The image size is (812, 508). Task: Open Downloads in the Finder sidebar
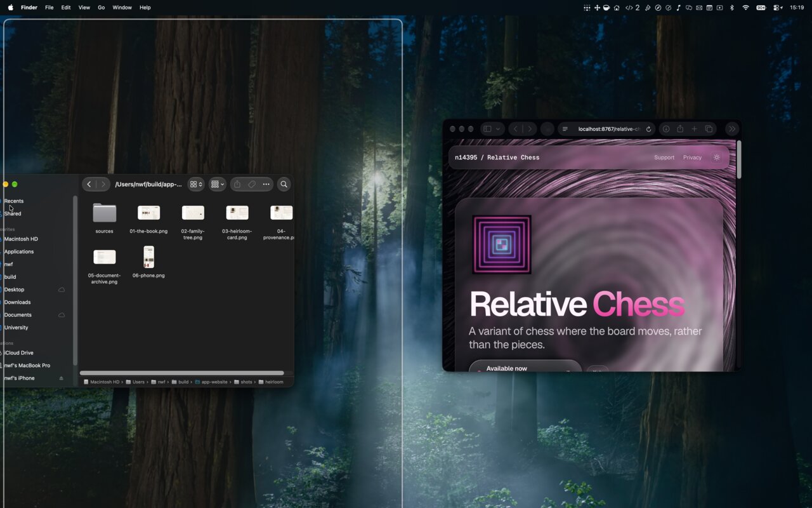pyautogui.click(x=17, y=302)
